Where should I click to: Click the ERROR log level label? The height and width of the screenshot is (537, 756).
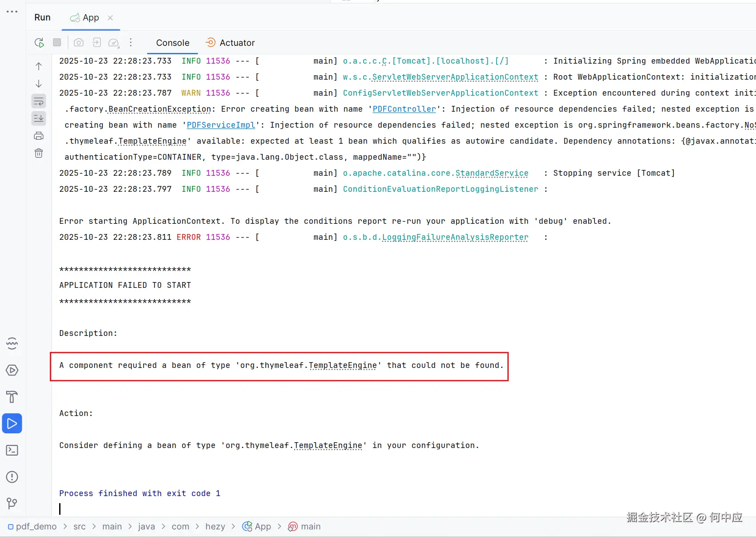point(189,237)
